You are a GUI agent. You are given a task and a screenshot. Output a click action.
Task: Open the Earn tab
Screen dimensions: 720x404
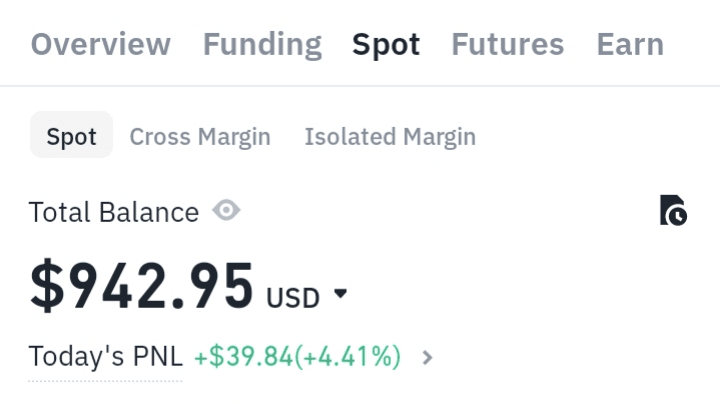[x=630, y=44]
